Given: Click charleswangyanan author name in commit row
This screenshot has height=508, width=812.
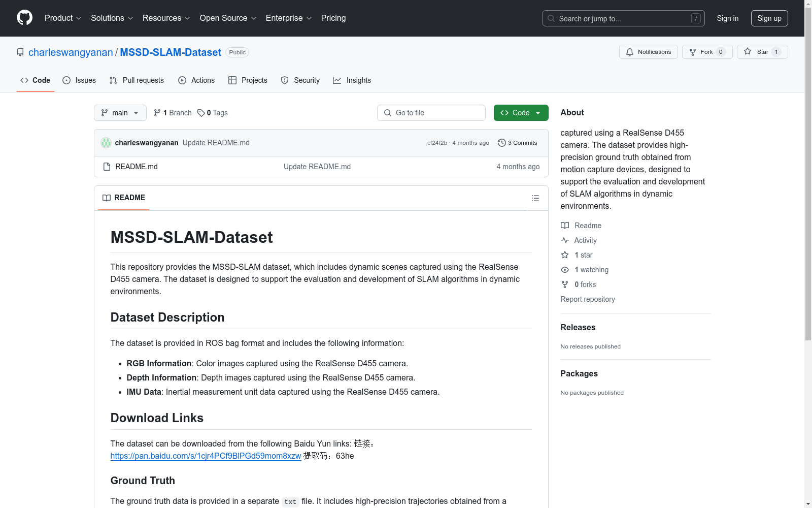Looking at the screenshot, I should 147,143.
